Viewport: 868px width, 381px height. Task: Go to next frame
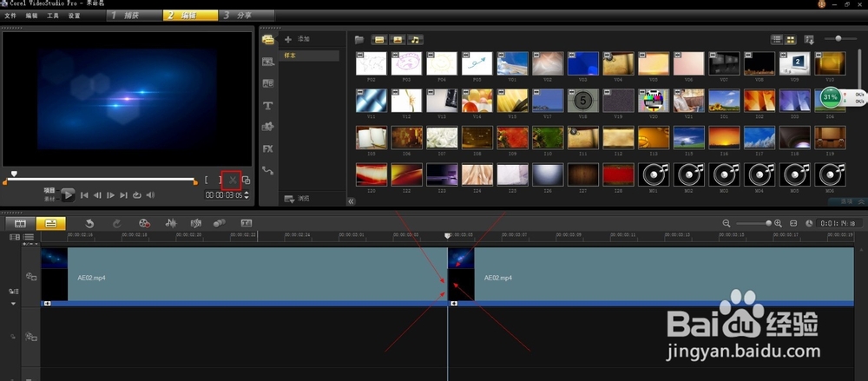(x=111, y=195)
